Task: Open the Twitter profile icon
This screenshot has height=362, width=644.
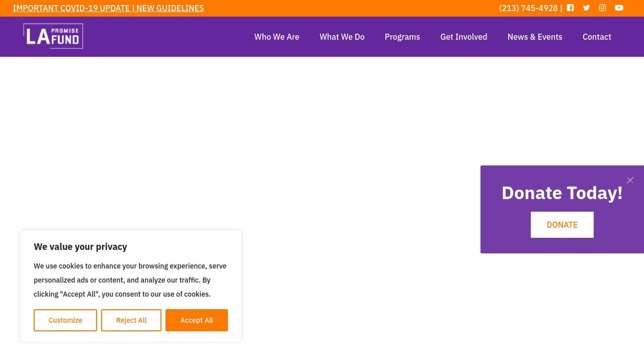Action: [586, 8]
